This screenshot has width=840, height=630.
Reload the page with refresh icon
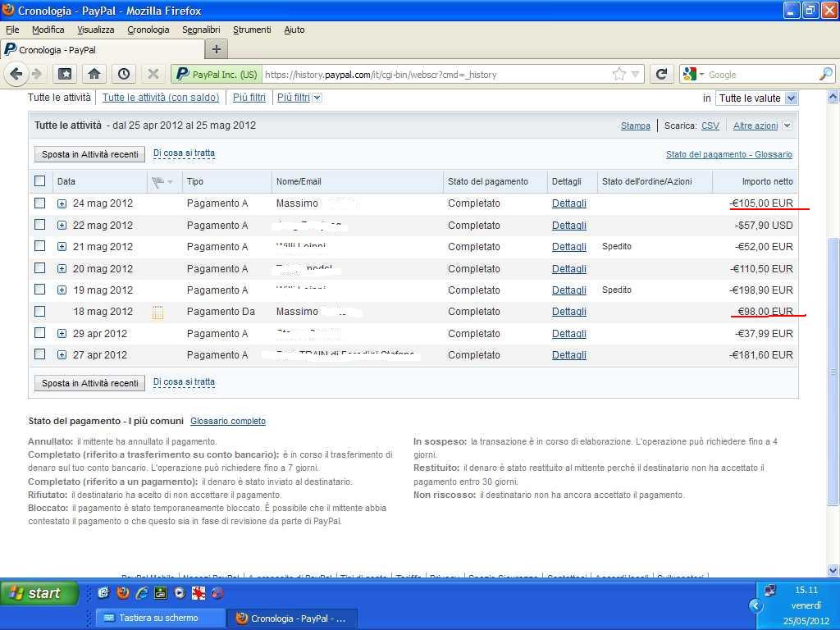tap(661, 74)
